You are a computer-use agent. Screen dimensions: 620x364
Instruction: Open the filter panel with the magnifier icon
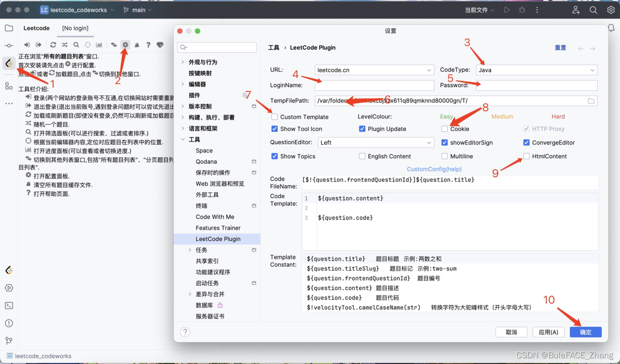point(76,45)
